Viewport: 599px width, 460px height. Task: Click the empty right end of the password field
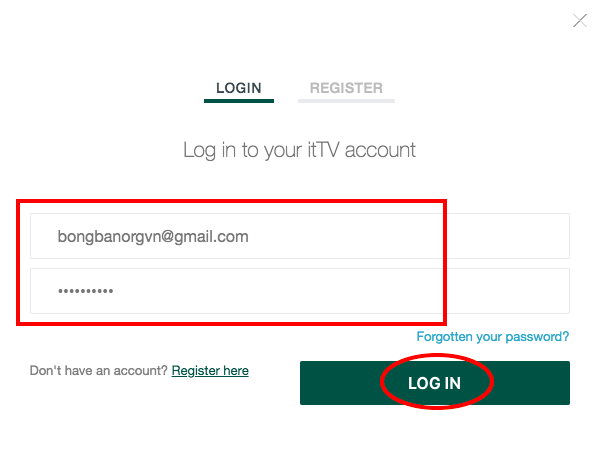click(508, 291)
